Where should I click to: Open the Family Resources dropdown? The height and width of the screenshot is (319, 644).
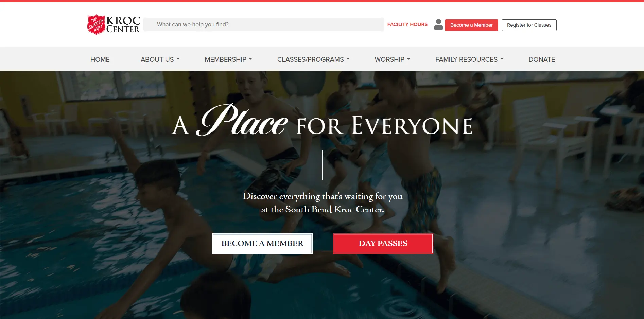click(469, 59)
